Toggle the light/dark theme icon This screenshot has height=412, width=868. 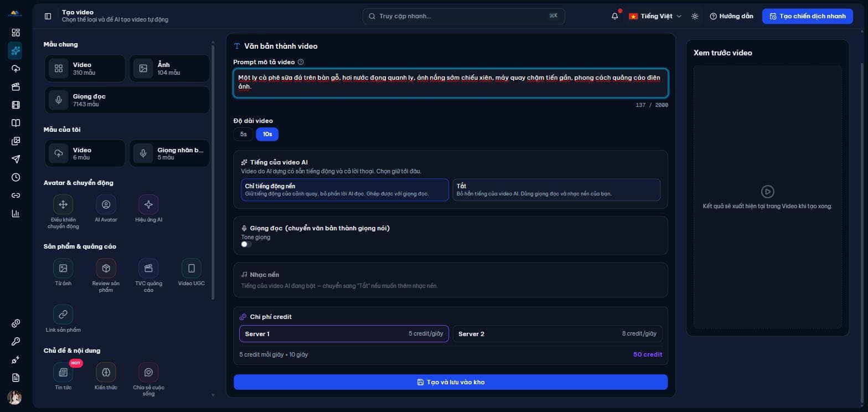click(x=695, y=16)
